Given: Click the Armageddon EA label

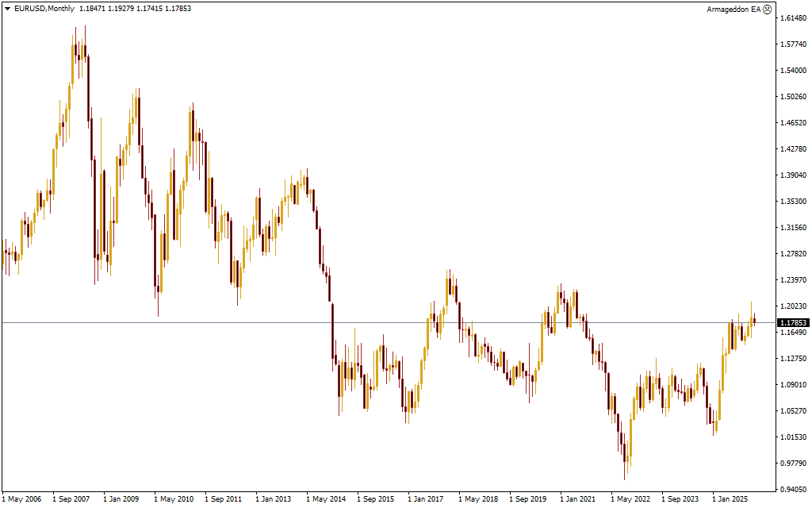Looking at the screenshot, I should click(733, 9).
